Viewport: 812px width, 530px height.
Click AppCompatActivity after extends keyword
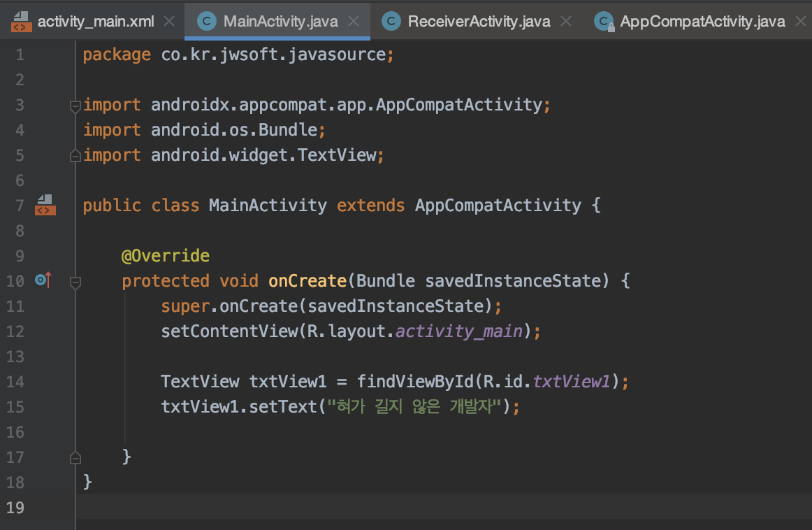[x=498, y=205]
